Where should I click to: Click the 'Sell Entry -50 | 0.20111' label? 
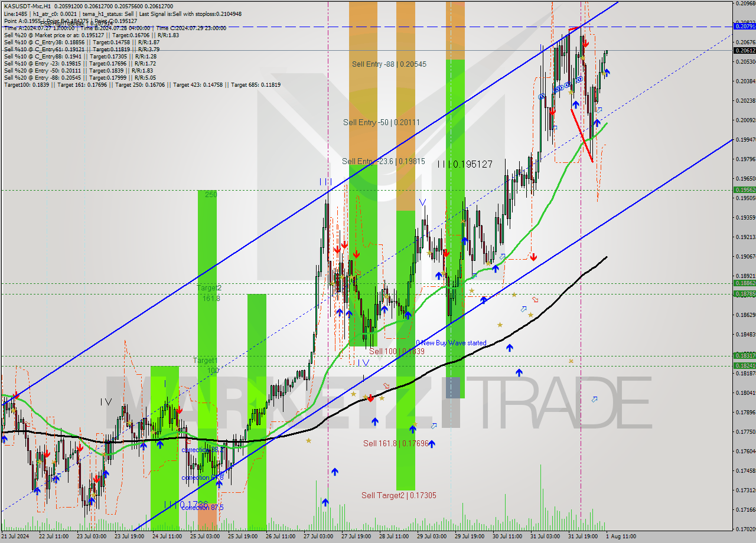[x=382, y=122]
